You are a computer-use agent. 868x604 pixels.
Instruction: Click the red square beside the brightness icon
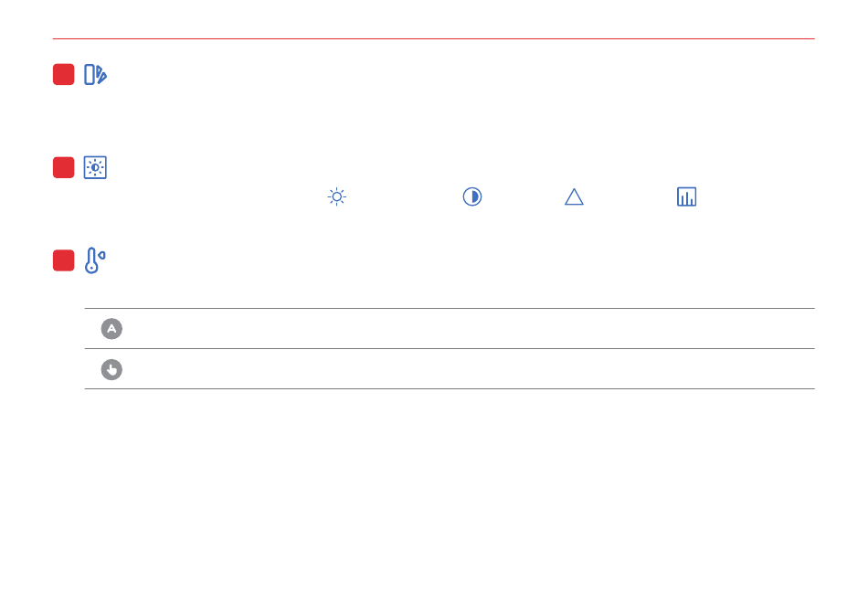(64, 167)
